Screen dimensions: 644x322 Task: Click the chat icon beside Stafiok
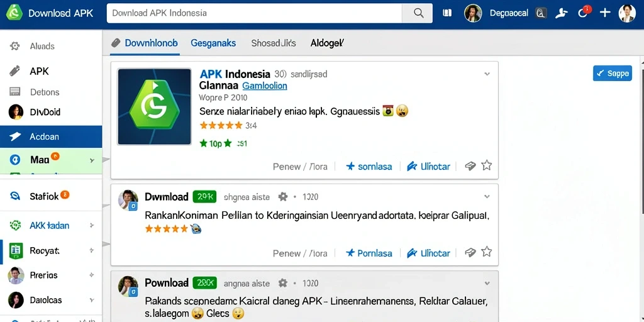tap(15, 196)
